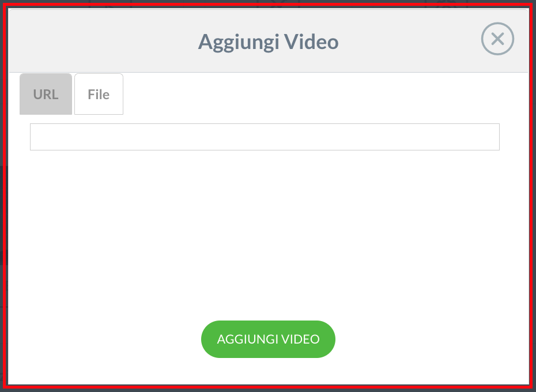Activate the URL entry tab

(x=46, y=94)
